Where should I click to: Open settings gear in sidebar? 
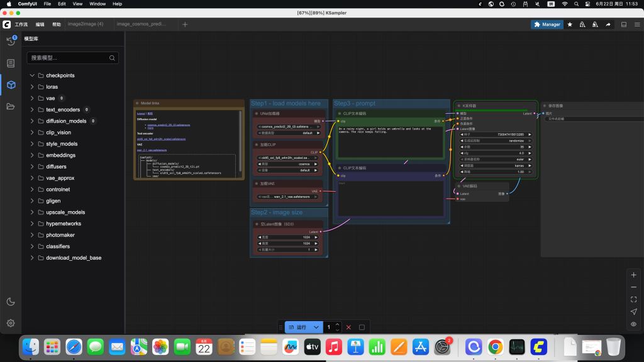11,323
